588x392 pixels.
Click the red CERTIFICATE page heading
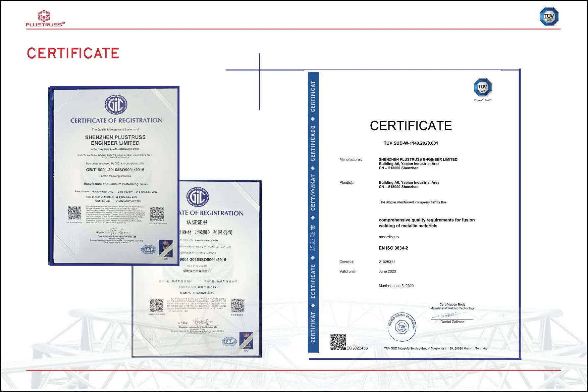(x=73, y=53)
